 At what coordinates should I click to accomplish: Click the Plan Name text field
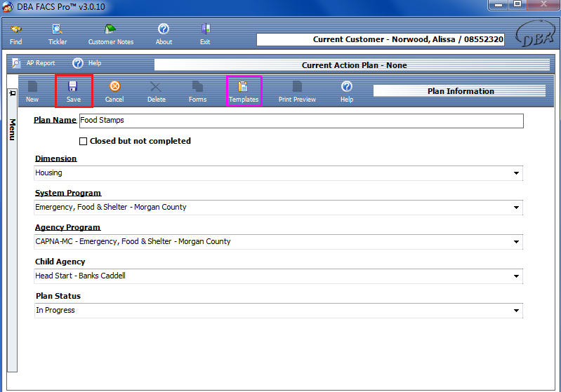[301, 121]
